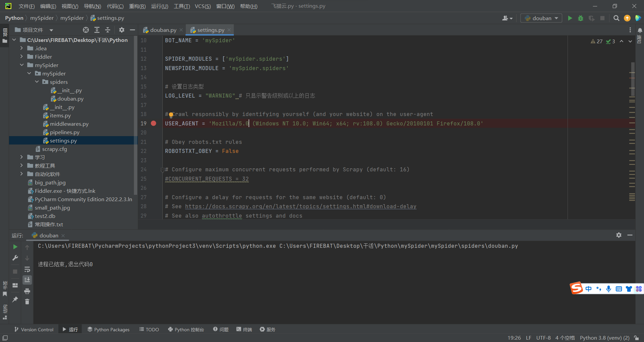Click the warnings count indicator 27
644x342 pixels.
pyautogui.click(x=597, y=41)
